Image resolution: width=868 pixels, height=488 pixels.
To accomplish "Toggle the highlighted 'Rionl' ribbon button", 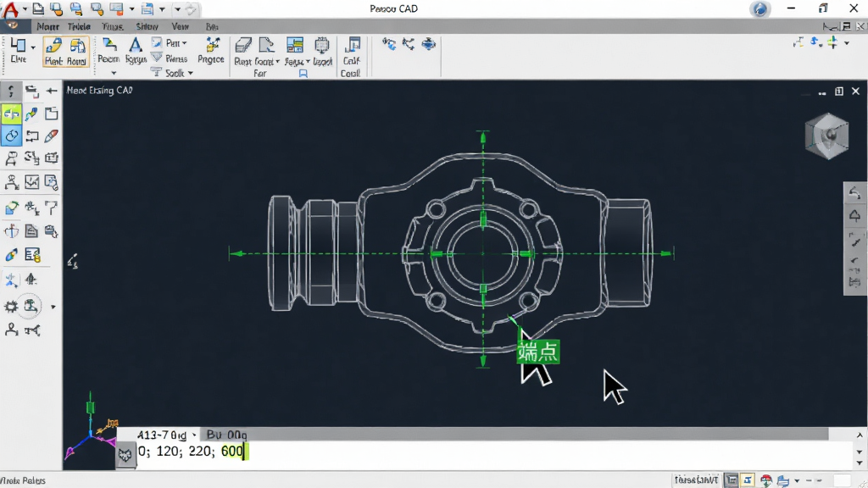I will pos(77,52).
